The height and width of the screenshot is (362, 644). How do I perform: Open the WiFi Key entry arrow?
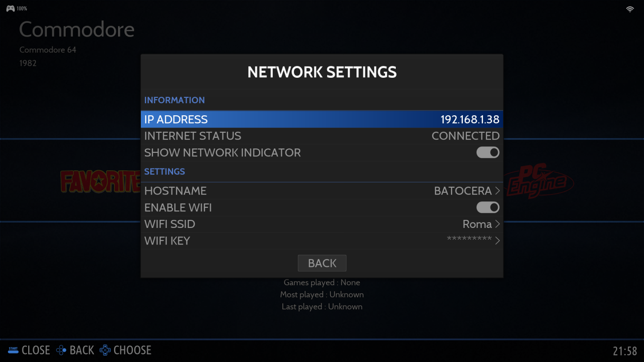tap(497, 240)
